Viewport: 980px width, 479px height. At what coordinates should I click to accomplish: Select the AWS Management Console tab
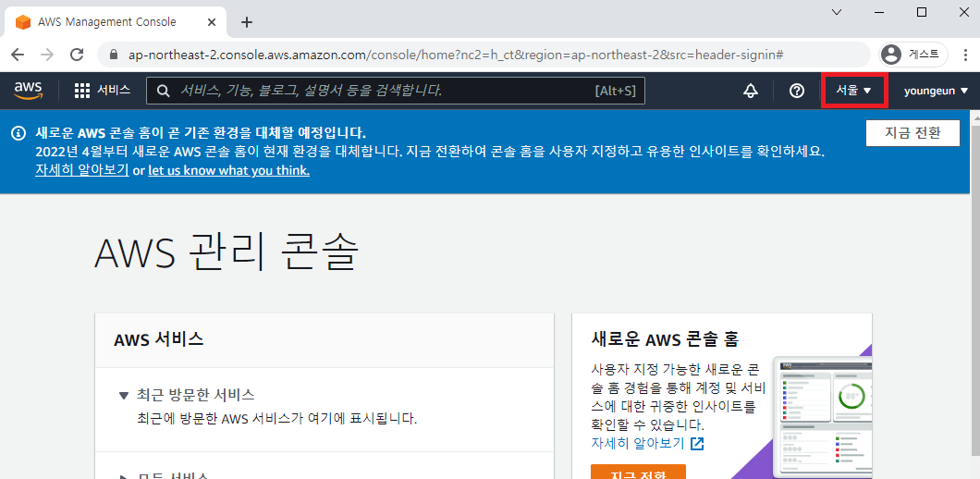(113, 22)
